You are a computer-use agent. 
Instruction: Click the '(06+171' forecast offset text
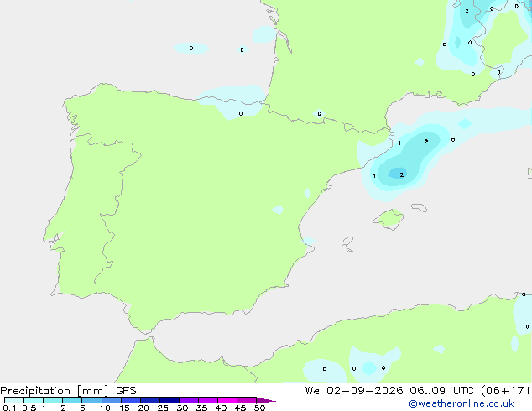pyautogui.click(x=505, y=391)
